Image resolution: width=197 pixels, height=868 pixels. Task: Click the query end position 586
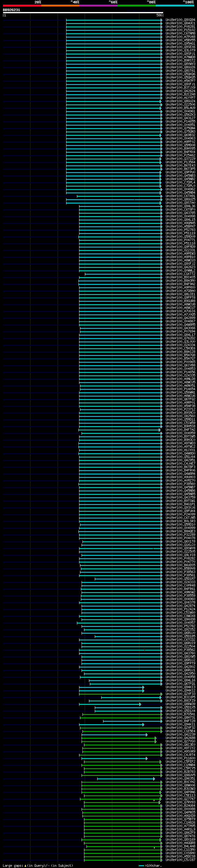coord(159,15)
